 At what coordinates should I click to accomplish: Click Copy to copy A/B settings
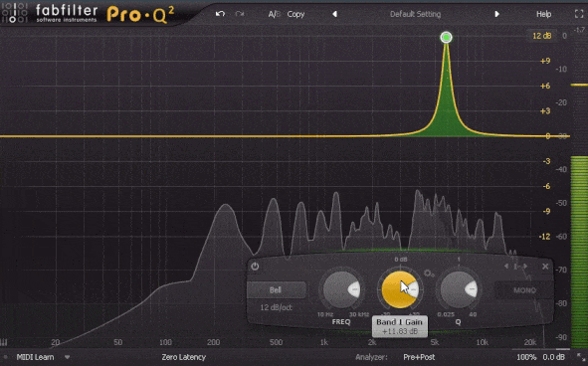pyautogui.click(x=295, y=14)
